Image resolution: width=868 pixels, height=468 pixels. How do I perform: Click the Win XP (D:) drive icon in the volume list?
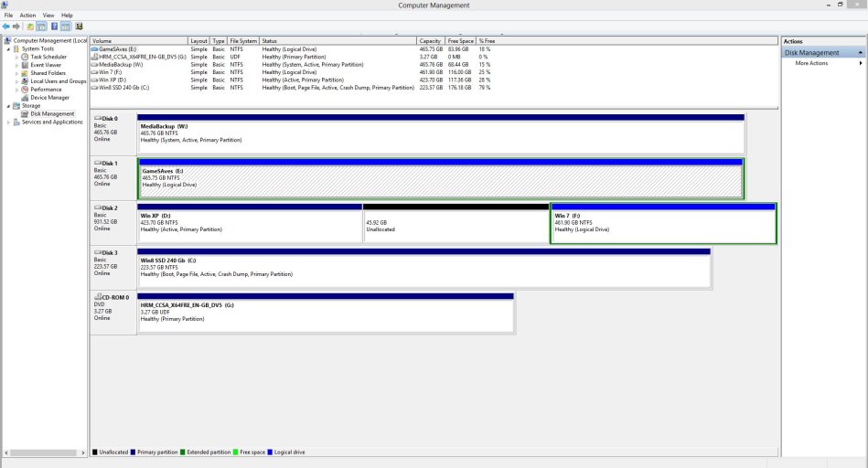[94, 80]
